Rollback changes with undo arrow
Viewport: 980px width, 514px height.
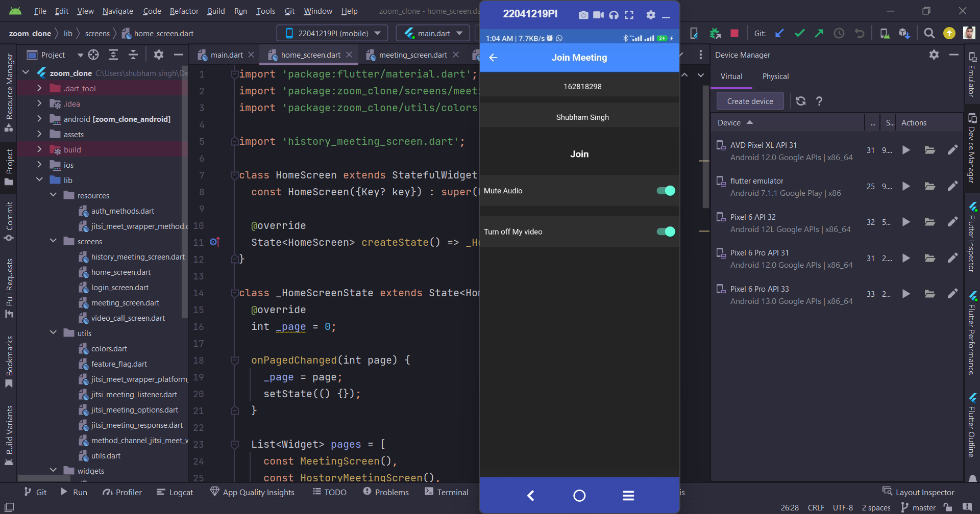point(860,33)
